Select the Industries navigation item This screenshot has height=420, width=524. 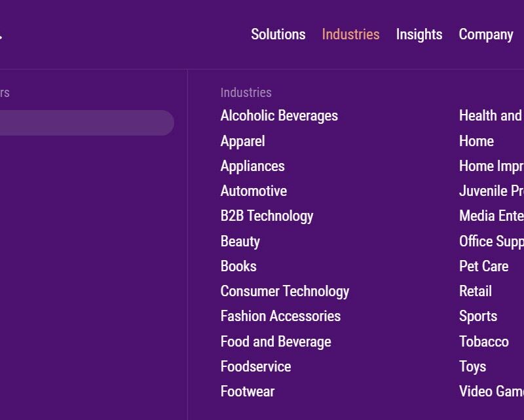pos(350,35)
